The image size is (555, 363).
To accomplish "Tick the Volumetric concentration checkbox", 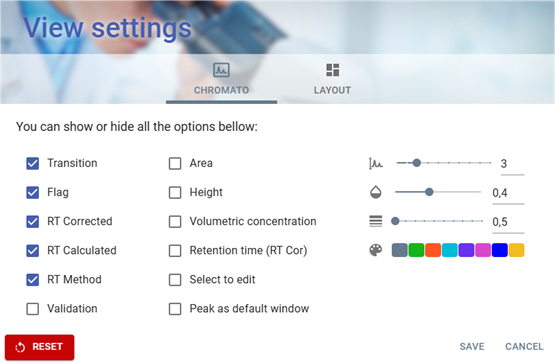I will click(x=175, y=221).
